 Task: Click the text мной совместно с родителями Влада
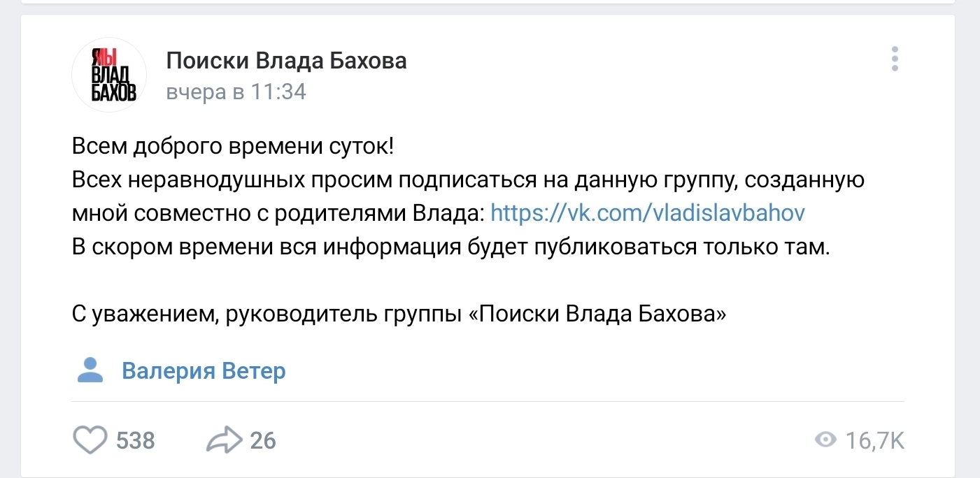pyautogui.click(x=278, y=213)
